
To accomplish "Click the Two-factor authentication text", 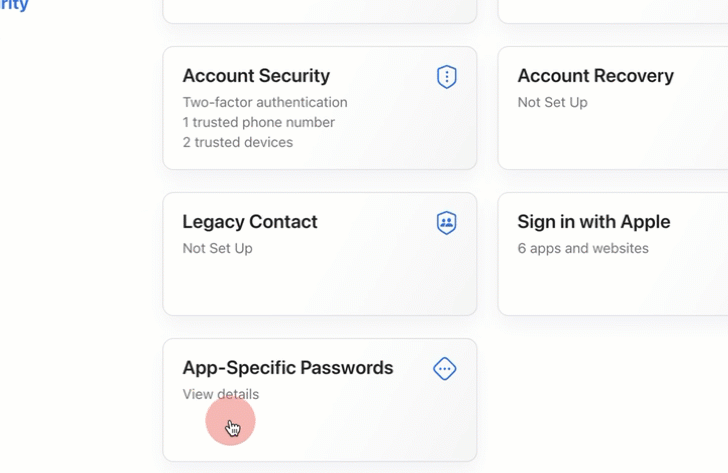I will pos(265,102).
